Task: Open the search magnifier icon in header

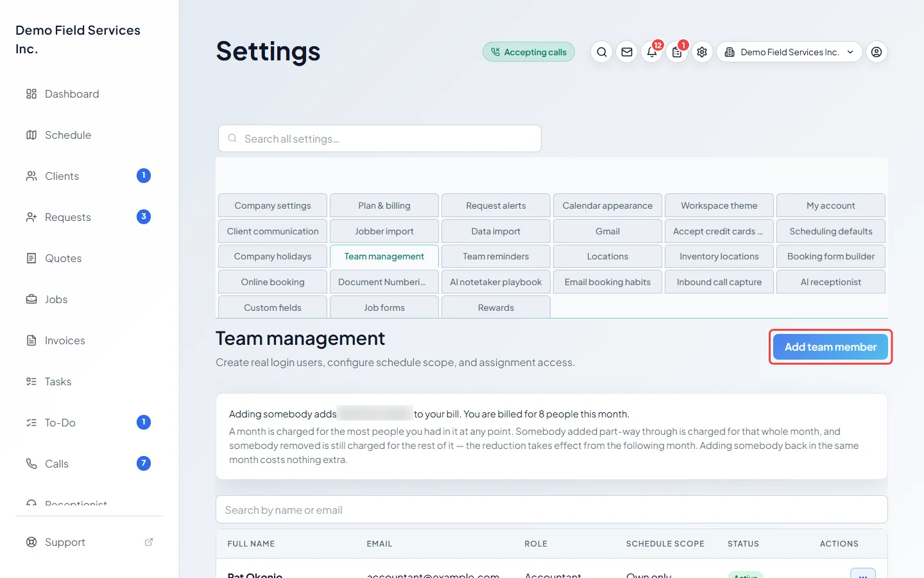Action: click(601, 52)
